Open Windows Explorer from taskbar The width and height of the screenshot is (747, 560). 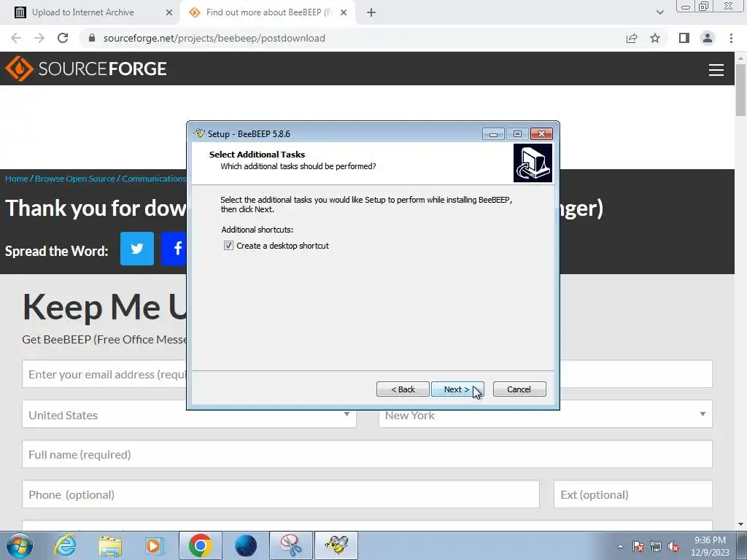point(110,545)
